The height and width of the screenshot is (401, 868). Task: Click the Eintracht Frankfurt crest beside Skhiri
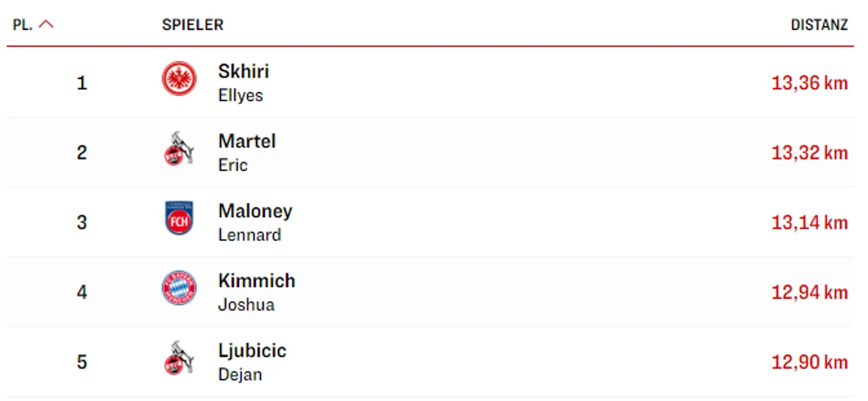point(179,79)
